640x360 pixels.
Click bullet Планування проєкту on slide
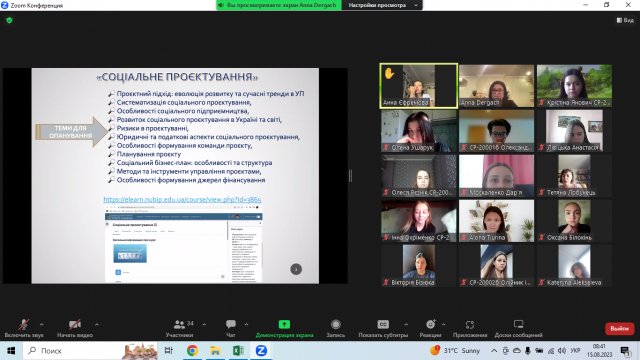click(x=149, y=154)
